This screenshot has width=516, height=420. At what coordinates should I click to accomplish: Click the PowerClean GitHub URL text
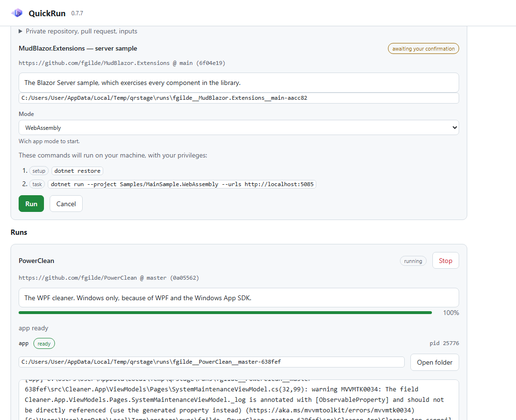[108, 278]
